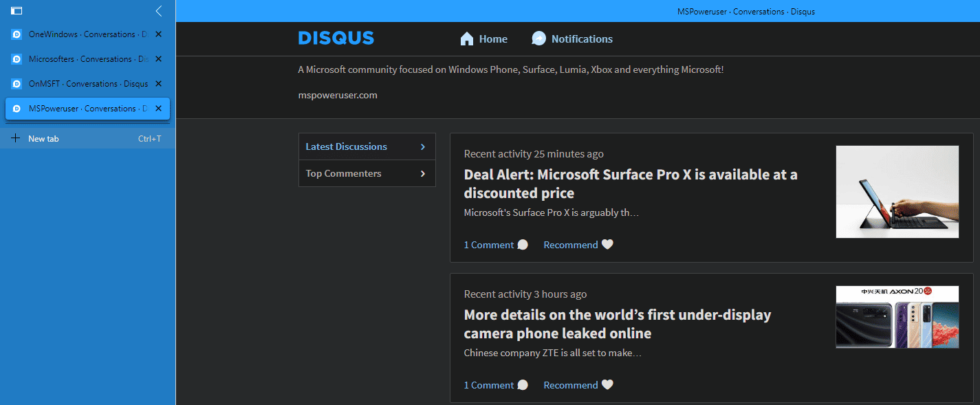Click the chevron next to Latest Discussions
Viewport: 980px width, 405px height.
coord(423,146)
